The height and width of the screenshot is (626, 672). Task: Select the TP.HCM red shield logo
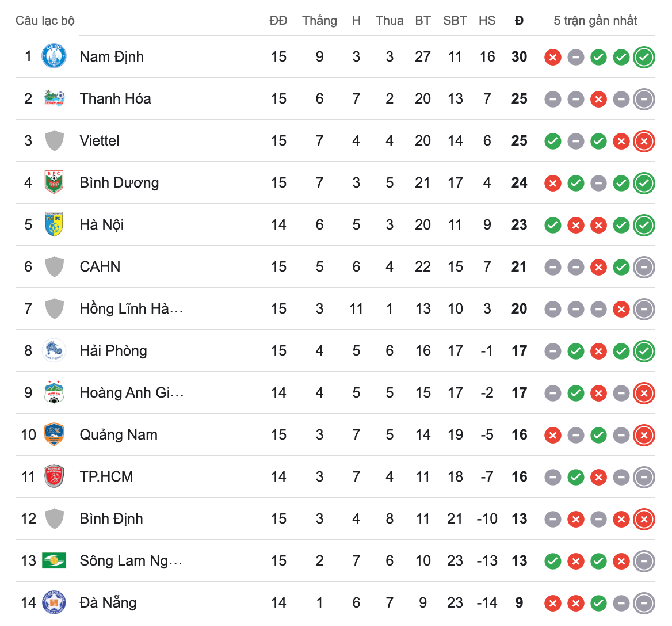click(x=54, y=476)
